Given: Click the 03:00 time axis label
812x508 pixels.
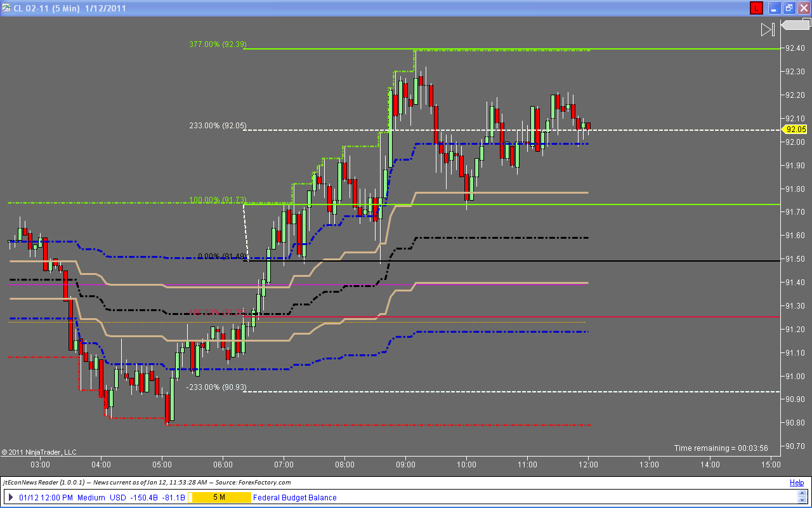Looking at the screenshot, I should 40,464.
